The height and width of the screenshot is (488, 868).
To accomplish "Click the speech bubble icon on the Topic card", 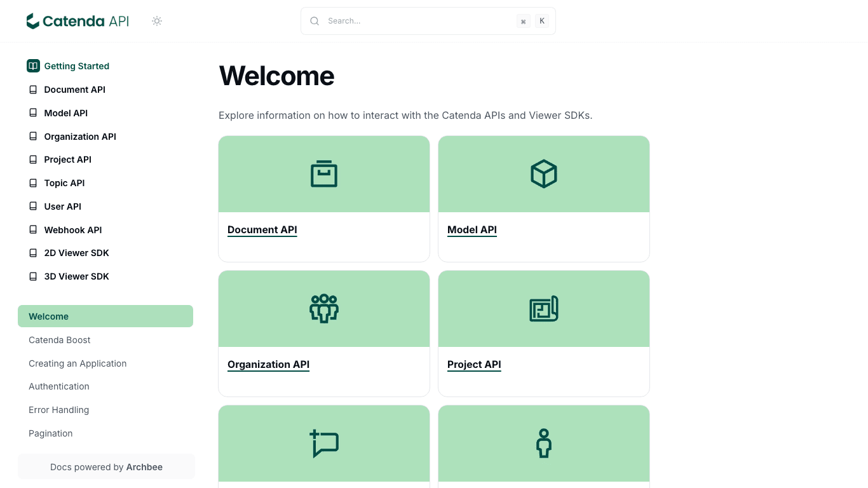I will pos(323,444).
